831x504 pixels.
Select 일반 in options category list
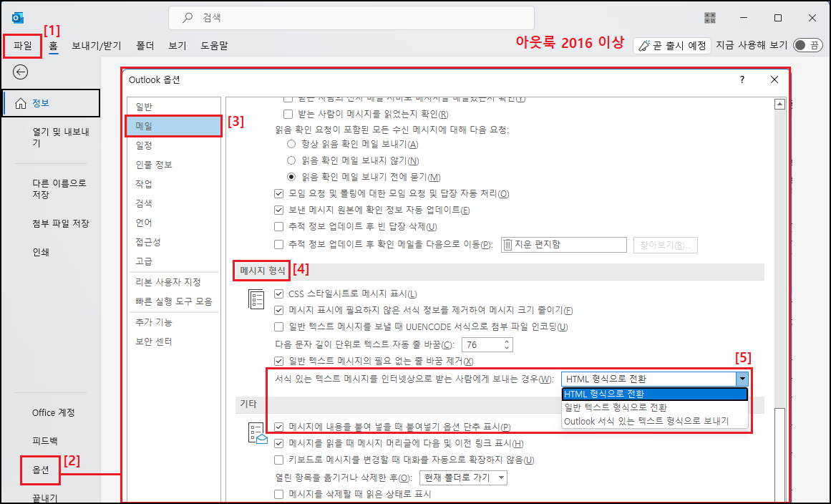pos(174,107)
